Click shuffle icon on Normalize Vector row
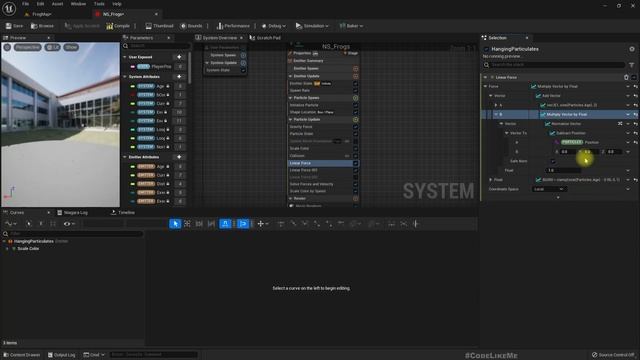Screen dimensions: 640x360 (x=620, y=124)
